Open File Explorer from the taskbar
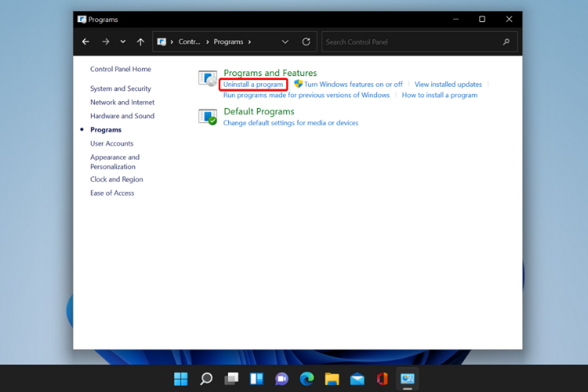This screenshot has height=392, width=588. point(332,379)
